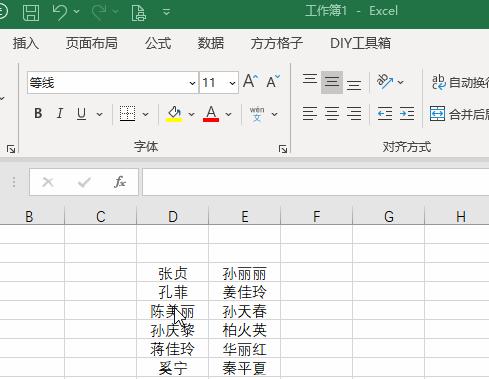Expand phonetic guide options dropdown
489x379 pixels.
point(274,114)
